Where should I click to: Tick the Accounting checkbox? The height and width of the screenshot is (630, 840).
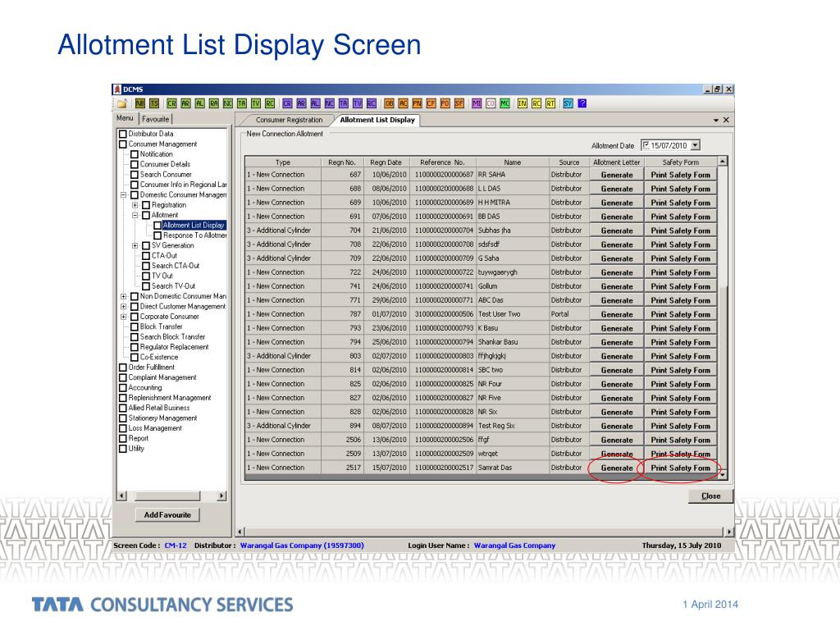click(123, 388)
